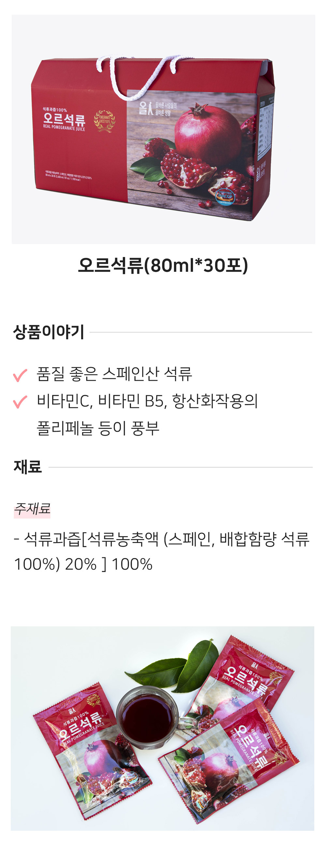Click the 재료 section heading
Viewport: 326px width, 868px height.
(28, 467)
